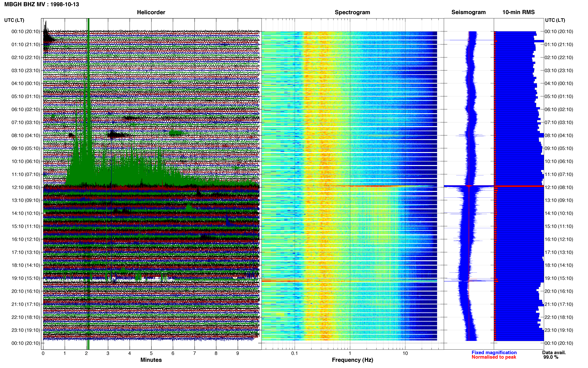Select the 'Seismogram' panel heading

pos(468,12)
